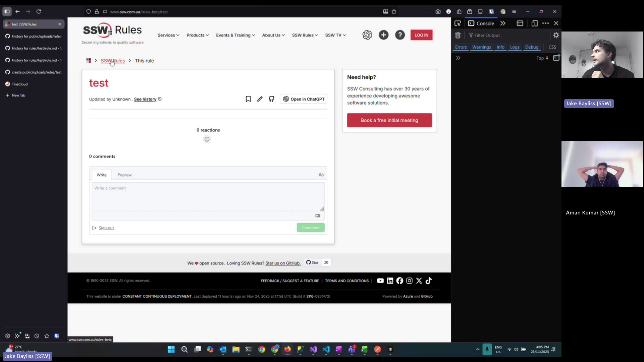The image size is (644, 362).
Task: Open the rule's GitHub source icon
Action: (x=271, y=99)
